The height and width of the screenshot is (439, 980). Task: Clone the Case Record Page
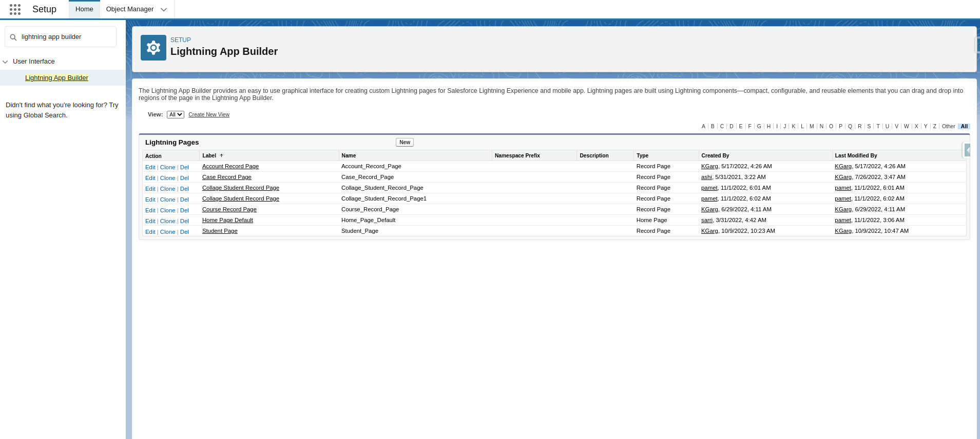[167, 178]
